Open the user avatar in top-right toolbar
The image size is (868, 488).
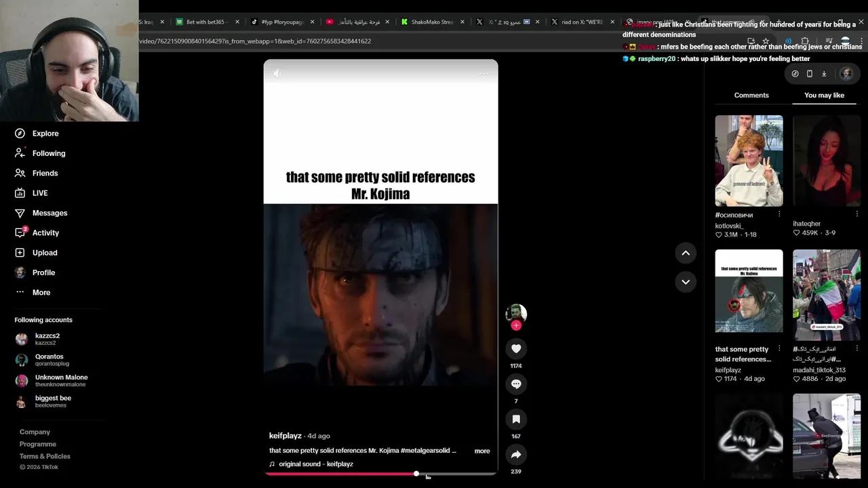tap(846, 74)
